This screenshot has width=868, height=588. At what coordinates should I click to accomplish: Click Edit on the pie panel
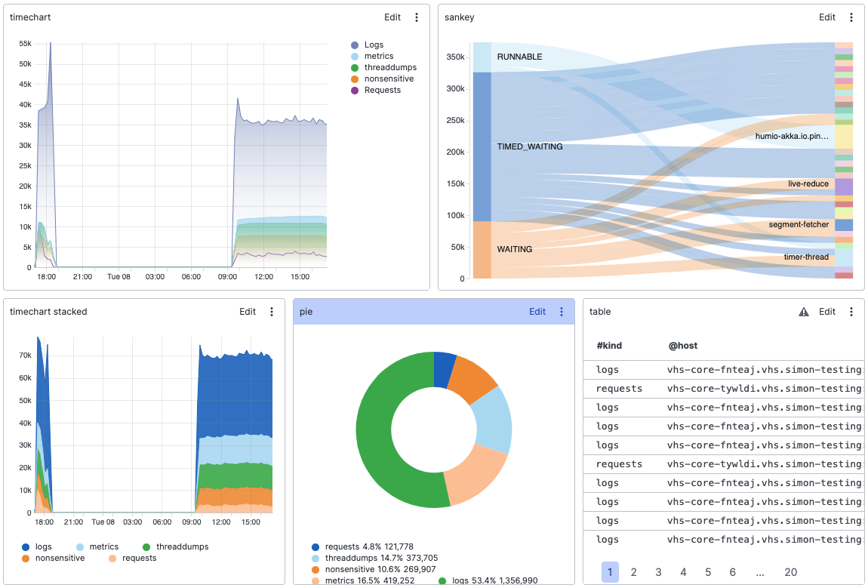(x=537, y=311)
